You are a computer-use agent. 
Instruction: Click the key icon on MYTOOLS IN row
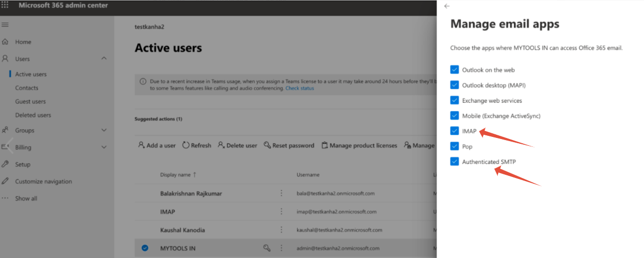click(267, 247)
